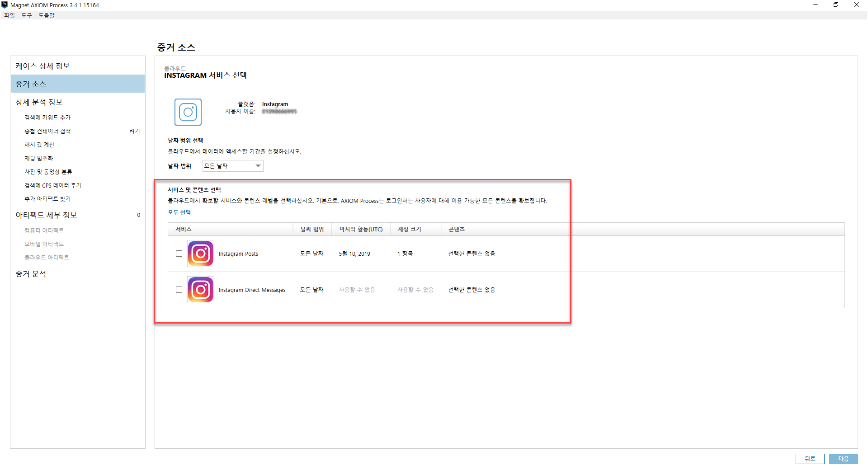
Task: Click the 마지막 활동(UTC) column header
Action: click(x=361, y=229)
